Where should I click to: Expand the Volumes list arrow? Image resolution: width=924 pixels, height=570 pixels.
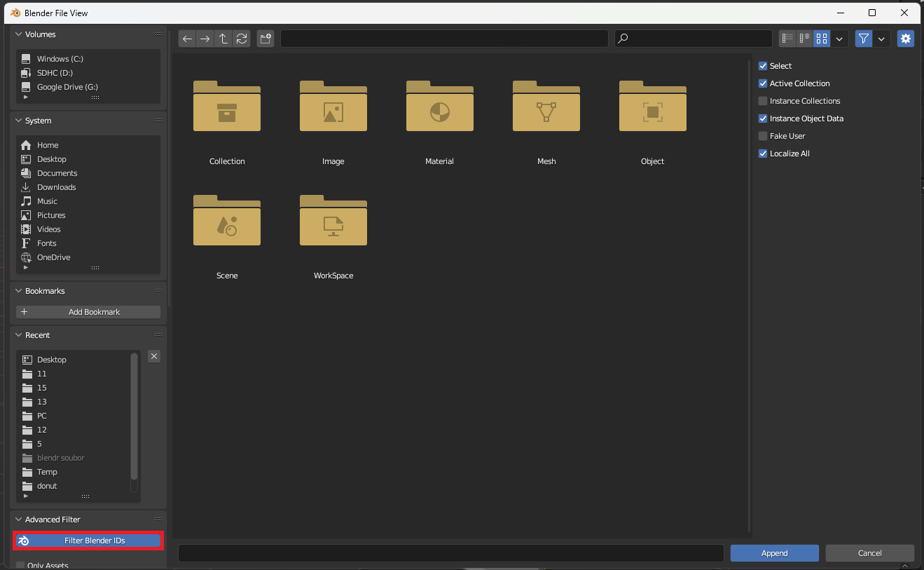pos(26,97)
